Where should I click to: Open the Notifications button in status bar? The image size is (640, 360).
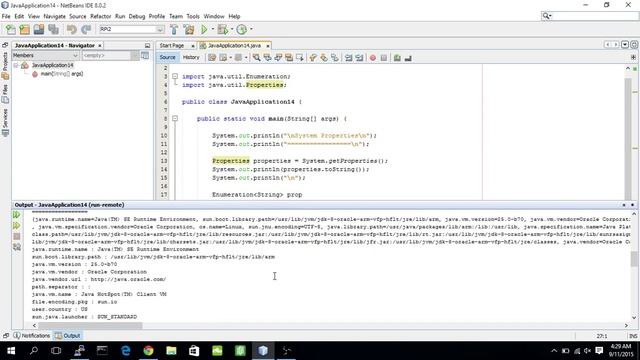(32, 336)
